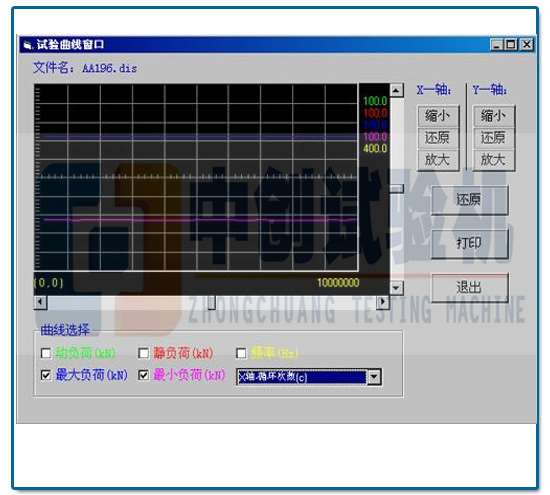Click the vertical scrollbar up arrow
Viewport: 550px width, 495px height.
pyautogui.click(x=396, y=91)
